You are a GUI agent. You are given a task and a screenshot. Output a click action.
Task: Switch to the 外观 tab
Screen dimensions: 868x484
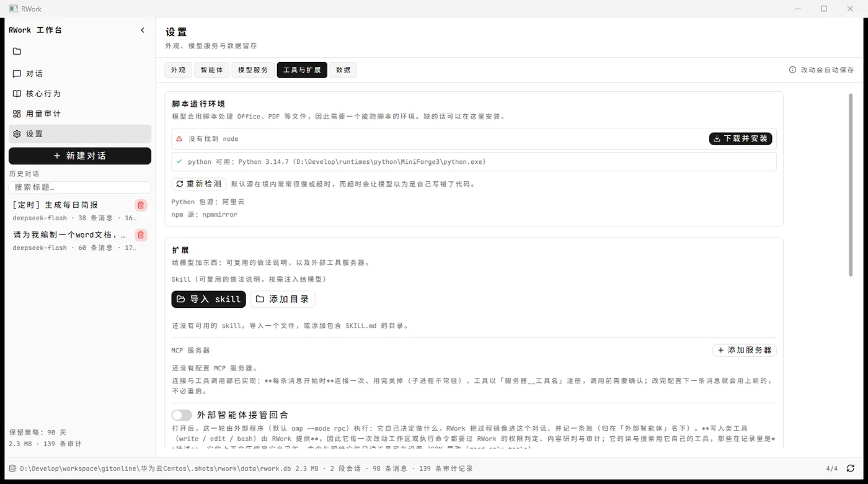point(179,70)
